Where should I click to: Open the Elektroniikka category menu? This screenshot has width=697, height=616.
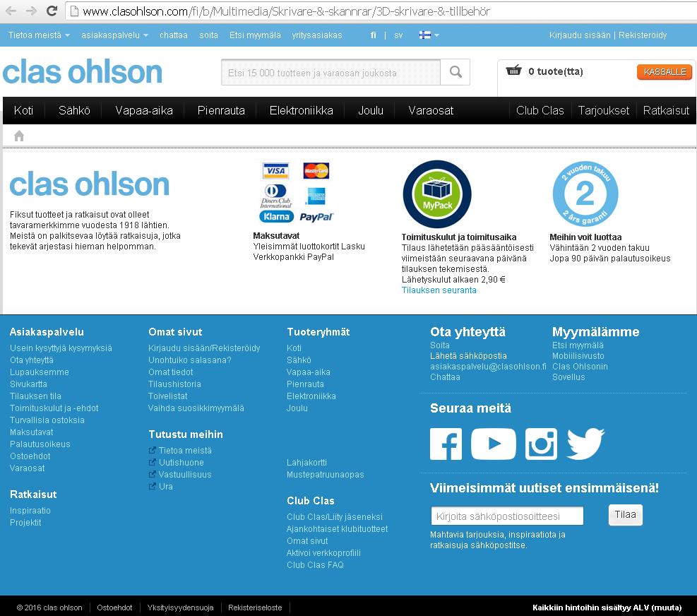click(302, 110)
